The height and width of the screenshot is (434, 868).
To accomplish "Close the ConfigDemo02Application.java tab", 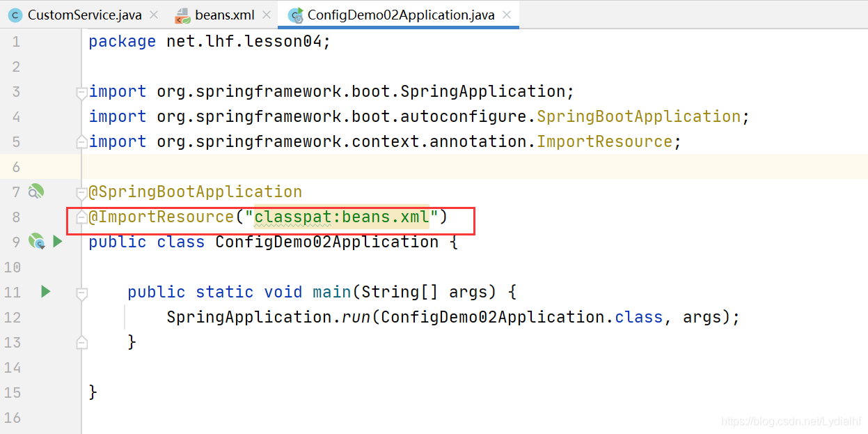I will tap(507, 15).
